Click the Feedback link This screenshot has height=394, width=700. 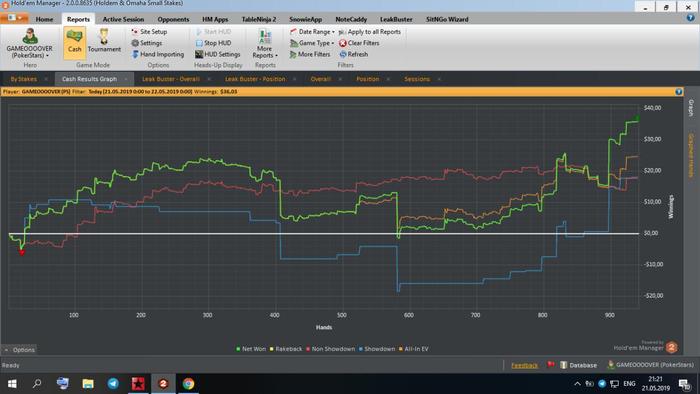(524, 365)
